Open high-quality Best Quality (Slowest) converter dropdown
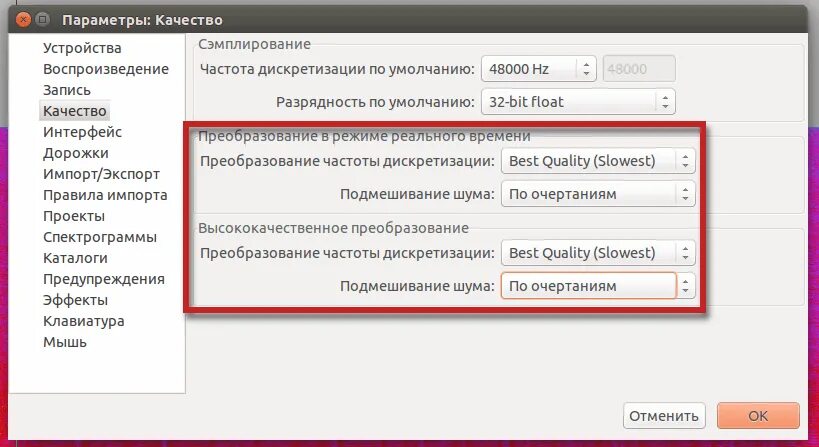 (x=598, y=253)
